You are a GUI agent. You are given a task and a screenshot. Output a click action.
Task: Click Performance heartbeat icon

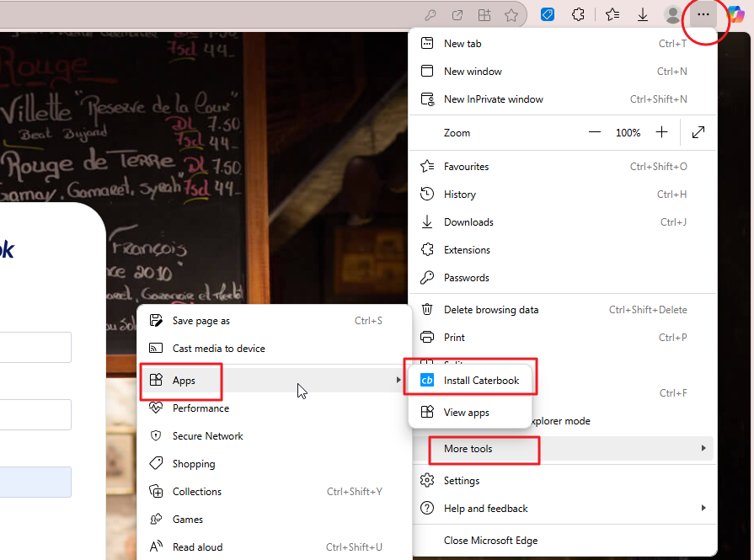click(x=156, y=408)
